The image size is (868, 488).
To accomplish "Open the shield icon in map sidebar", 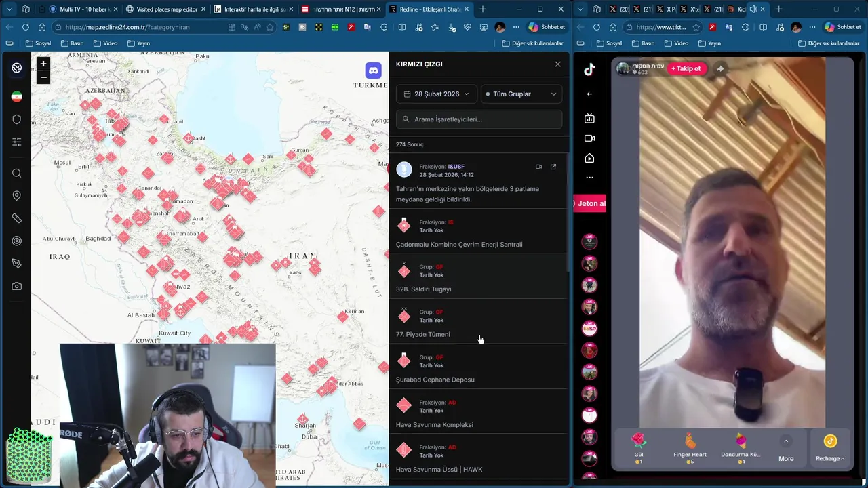I will (x=16, y=119).
